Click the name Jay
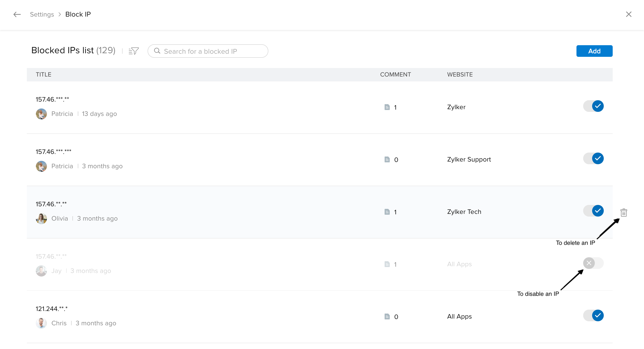The width and height of the screenshot is (644, 349). 57,271
